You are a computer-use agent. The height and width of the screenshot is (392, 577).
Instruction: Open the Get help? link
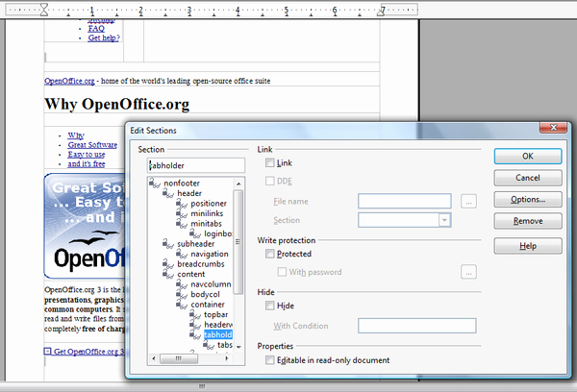pos(104,37)
